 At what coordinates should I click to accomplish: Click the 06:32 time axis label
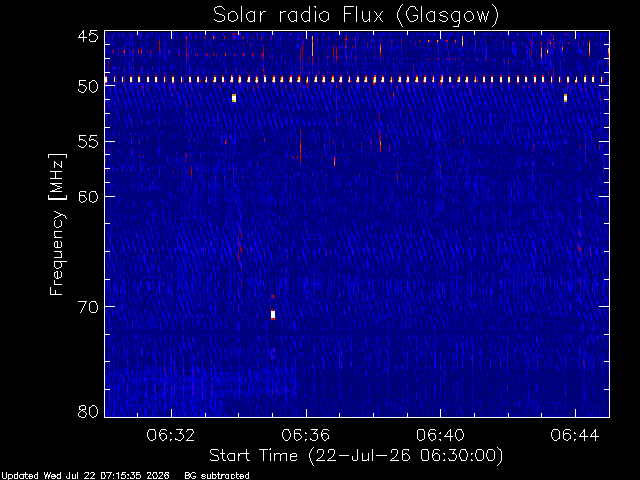point(171,435)
